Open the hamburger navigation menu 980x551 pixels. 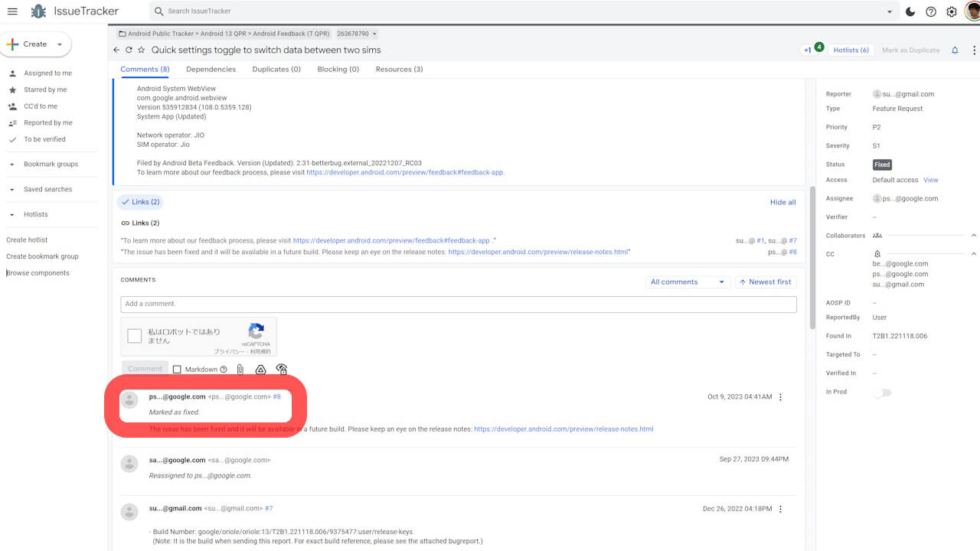(x=12, y=11)
